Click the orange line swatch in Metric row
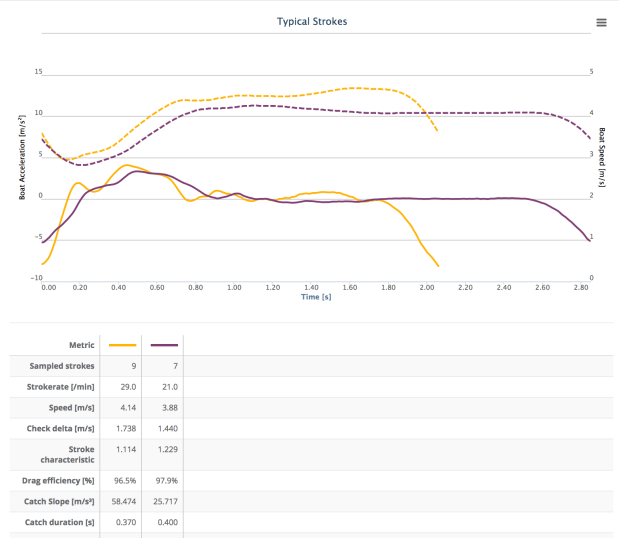The image size is (619, 538). [x=121, y=345]
